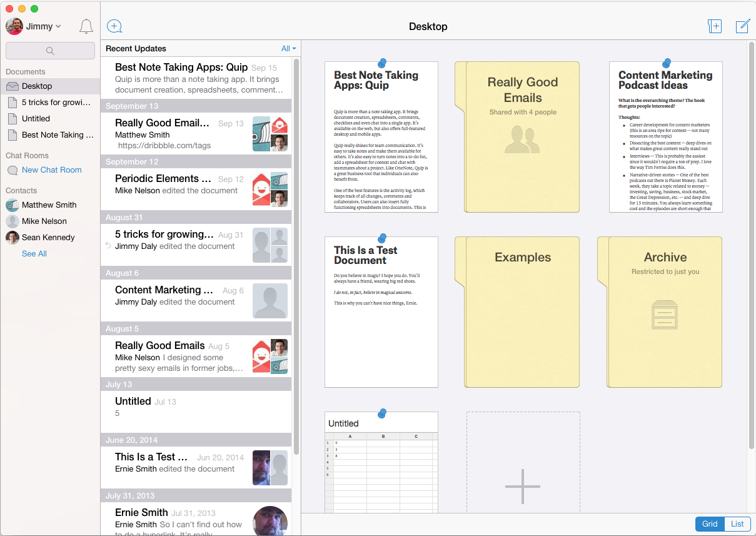Select the compose new document icon
756x536 pixels.
(x=742, y=26)
